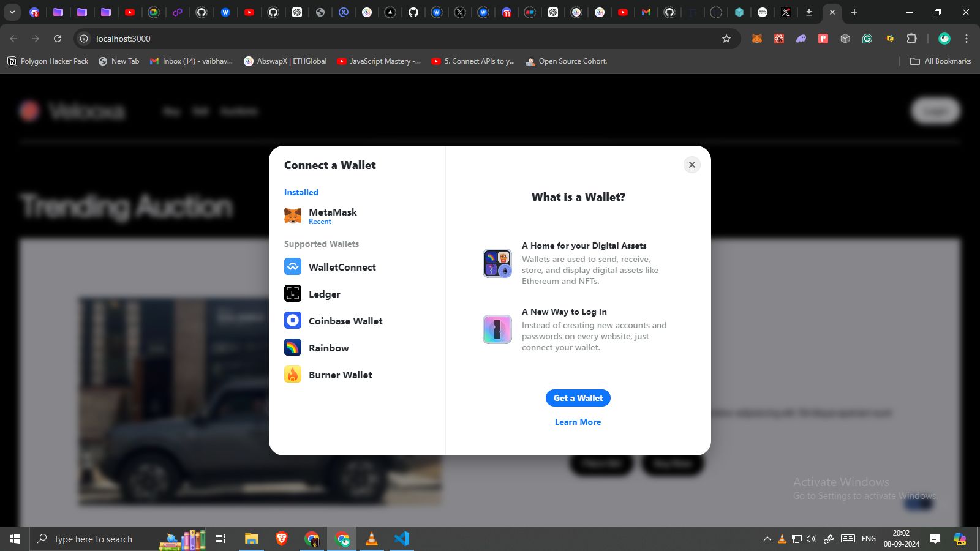Expand the All Bookmarks folder
This screenshot has width=980, height=551.
click(x=941, y=61)
